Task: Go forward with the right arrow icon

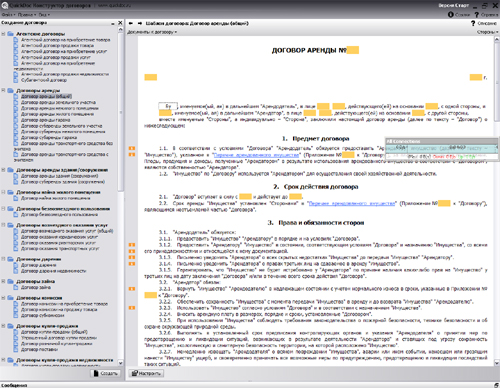Action: tap(140, 23)
